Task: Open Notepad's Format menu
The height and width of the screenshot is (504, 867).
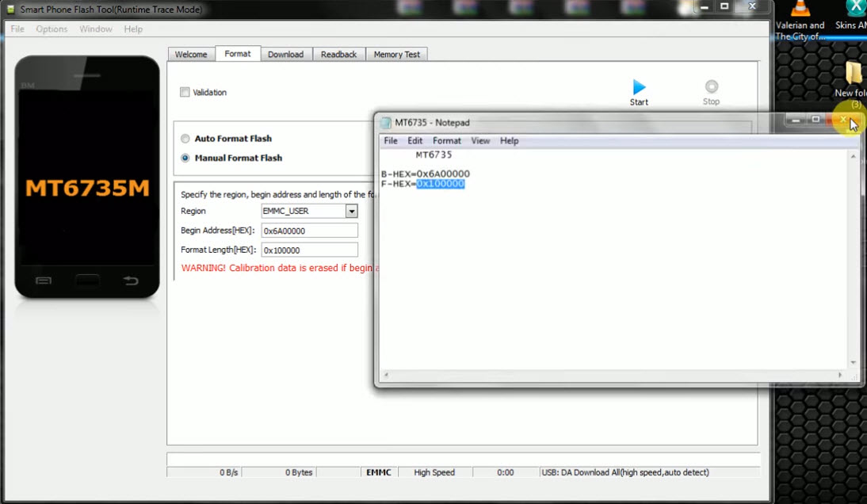Action: pyautogui.click(x=446, y=140)
